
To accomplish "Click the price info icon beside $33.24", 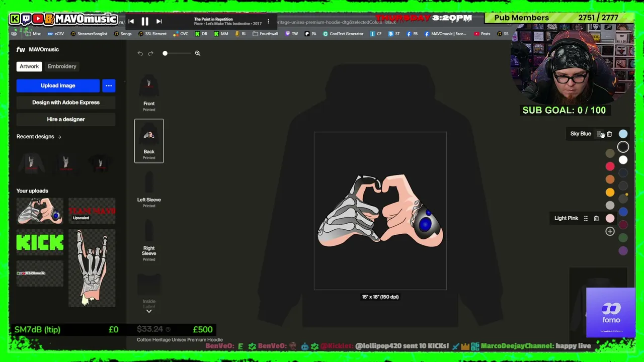I will (x=168, y=329).
